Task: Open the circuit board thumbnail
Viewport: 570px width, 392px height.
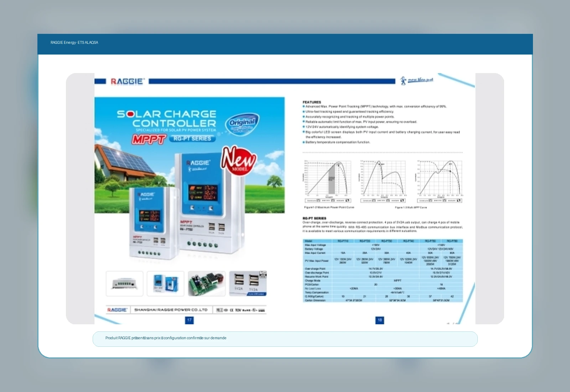Action: 207,284
